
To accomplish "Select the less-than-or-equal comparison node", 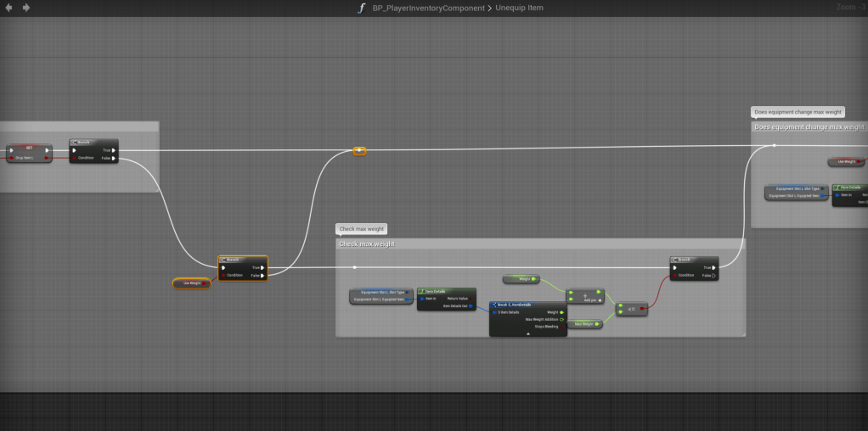I will 632,309.
